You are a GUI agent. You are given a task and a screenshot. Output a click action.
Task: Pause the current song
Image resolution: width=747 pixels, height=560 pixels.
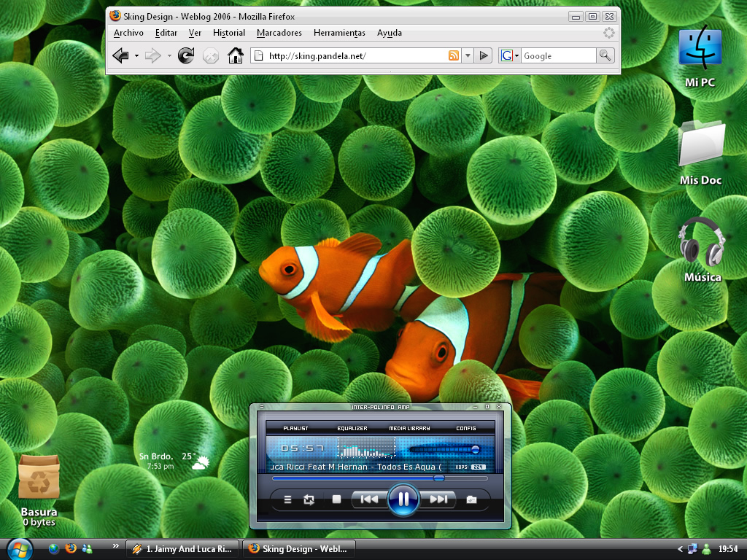coord(403,499)
